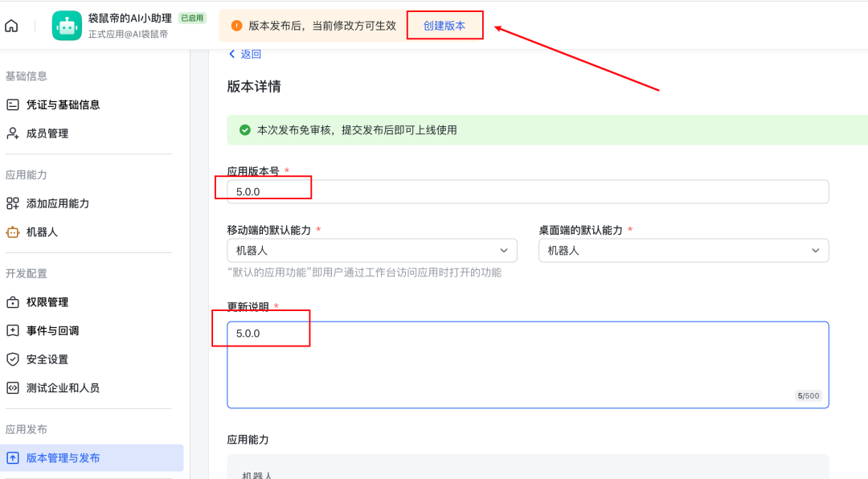Click the 创建版本 button
Screen dimensions: 868x479
click(444, 25)
